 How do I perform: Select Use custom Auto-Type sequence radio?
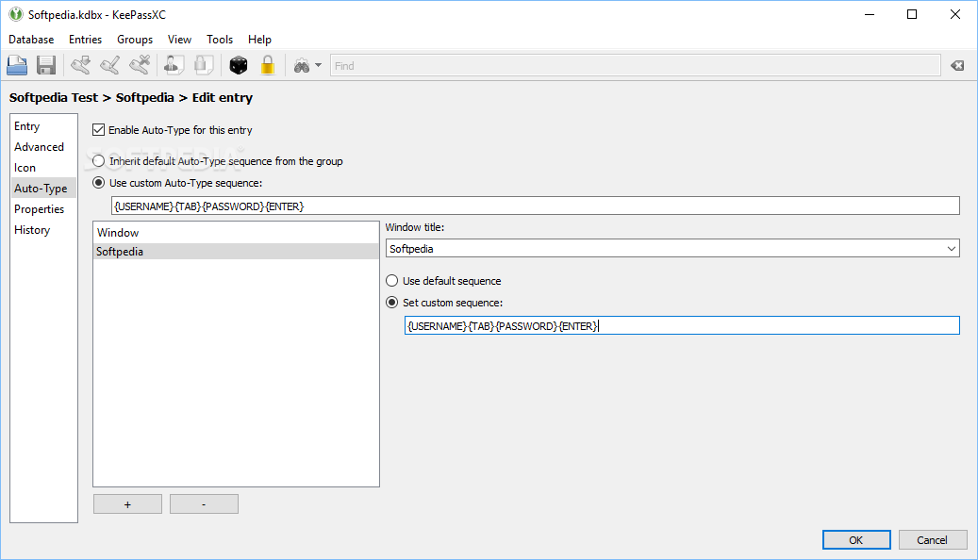tap(98, 183)
